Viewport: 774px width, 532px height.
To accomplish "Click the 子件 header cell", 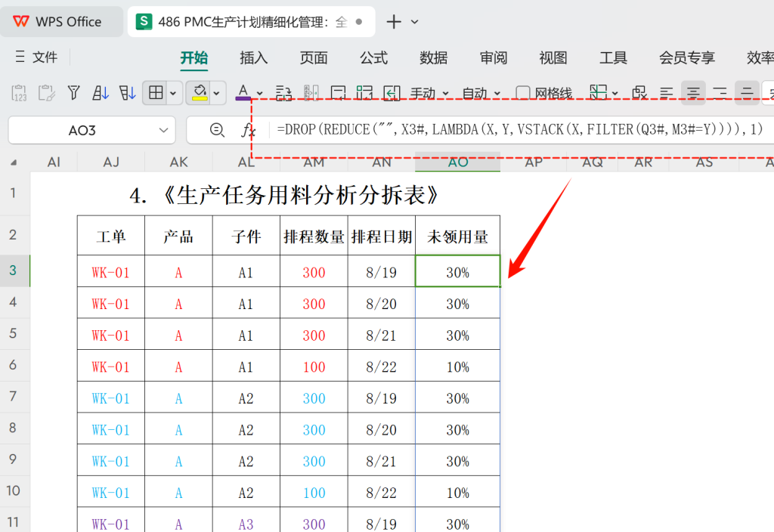I will (x=246, y=236).
